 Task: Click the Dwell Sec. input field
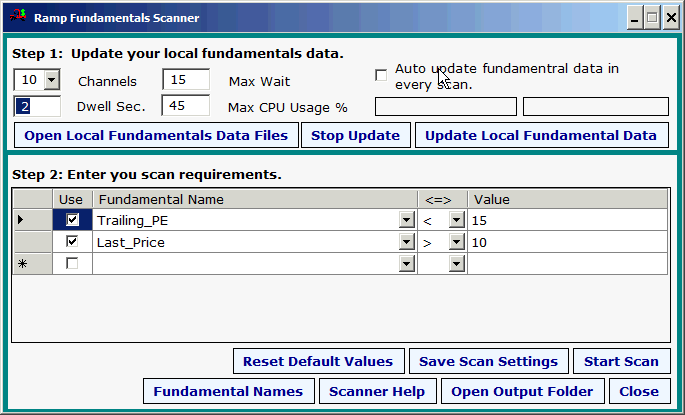[37, 106]
